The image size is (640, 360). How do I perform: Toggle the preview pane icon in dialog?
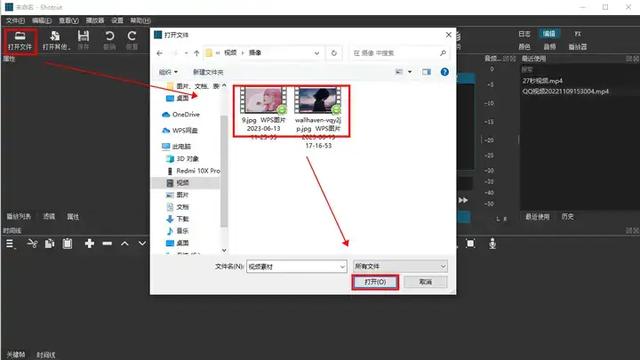click(x=427, y=72)
